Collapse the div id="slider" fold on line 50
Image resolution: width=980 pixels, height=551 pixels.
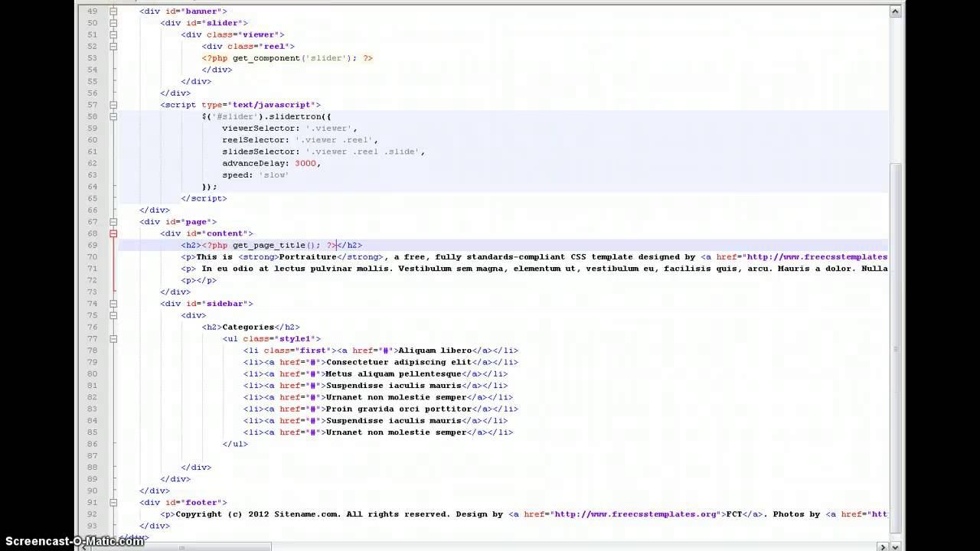113,23
